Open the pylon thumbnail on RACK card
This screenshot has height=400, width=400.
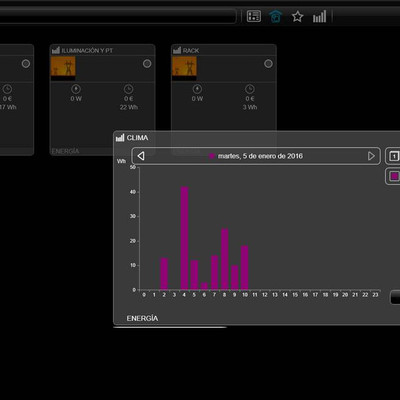tap(184, 68)
